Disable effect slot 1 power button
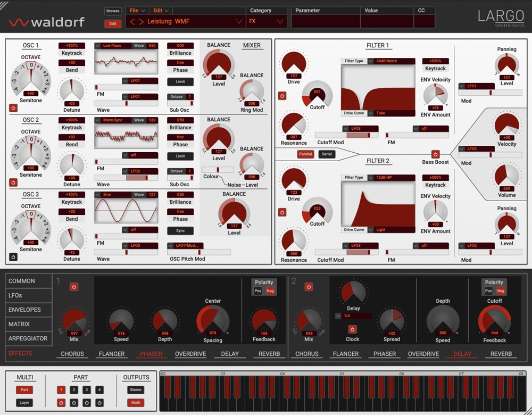 click(74, 287)
